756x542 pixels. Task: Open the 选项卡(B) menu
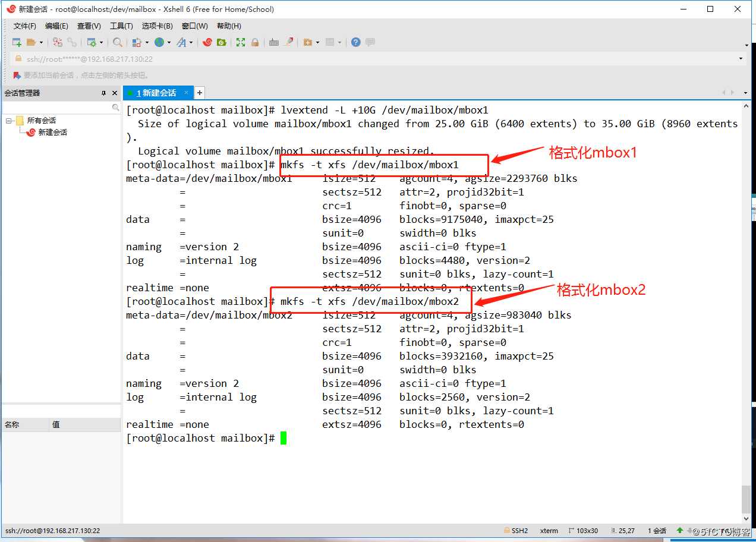157,26
